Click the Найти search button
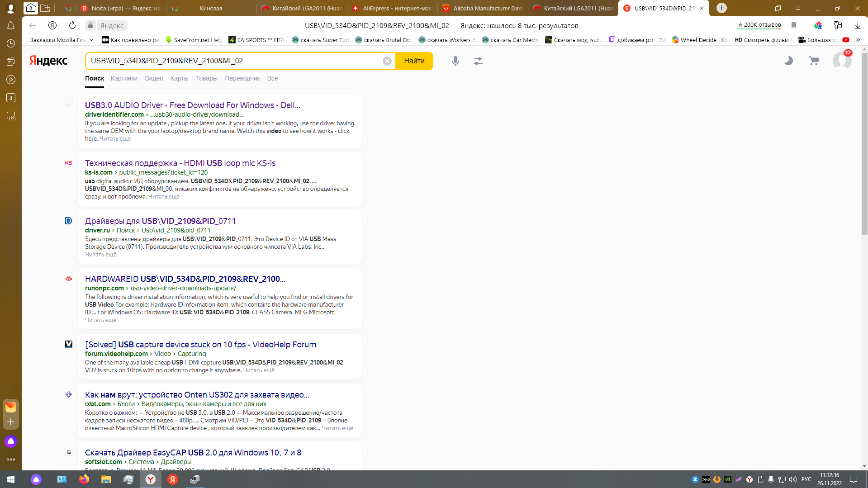The image size is (868, 488). pyautogui.click(x=414, y=61)
